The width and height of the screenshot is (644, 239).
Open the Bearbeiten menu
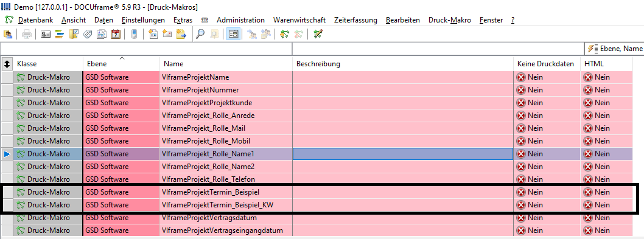point(402,19)
